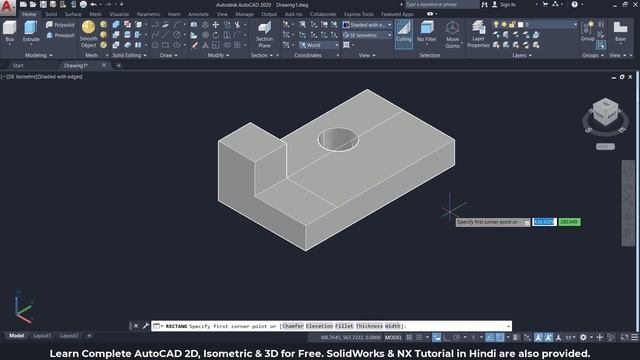
Task: Choose the Chamfer command option
Action: click(293, 326)
